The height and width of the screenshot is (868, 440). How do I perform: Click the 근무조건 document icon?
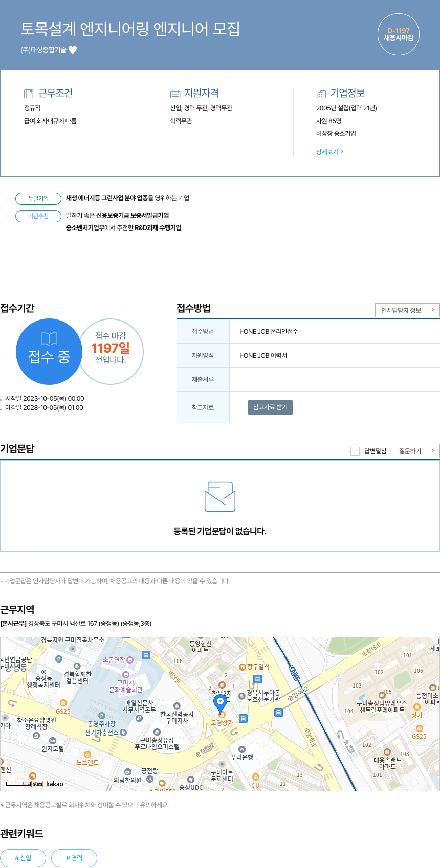29,94
